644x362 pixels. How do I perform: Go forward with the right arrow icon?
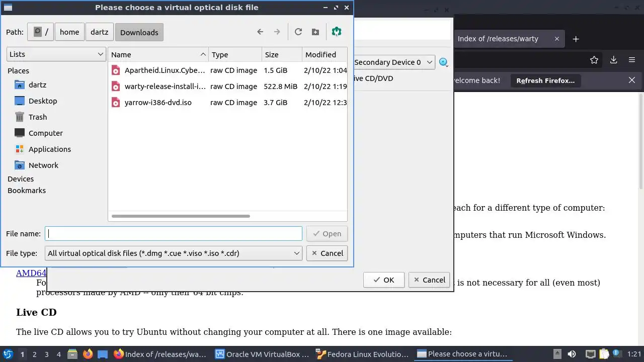[x=277, y=32]
